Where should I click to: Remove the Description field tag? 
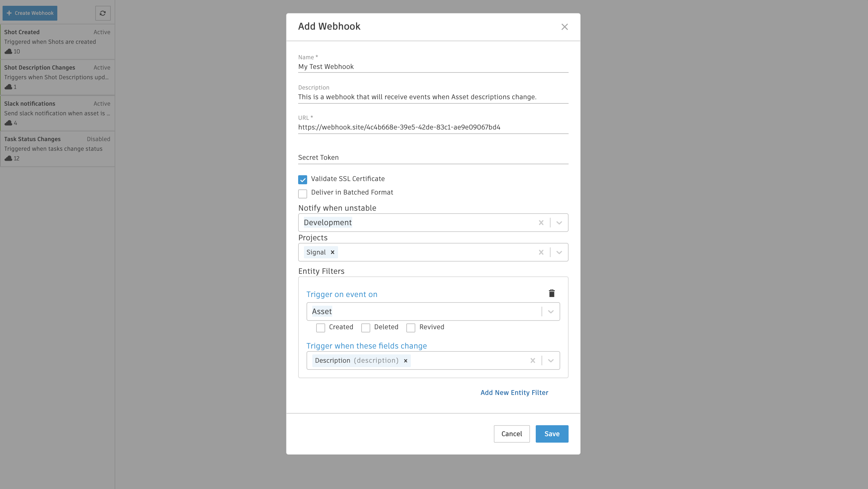(406, 360)
